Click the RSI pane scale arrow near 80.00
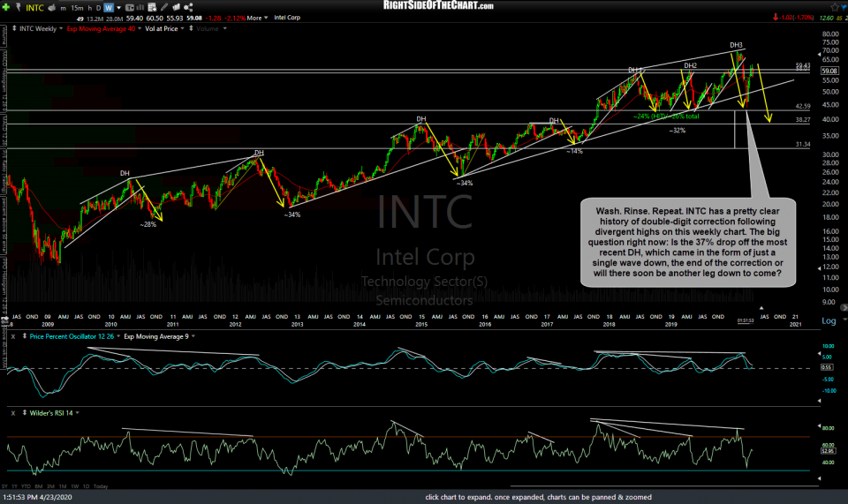Image resolution: width=848 pixels, height=504 pixels. point(820,425)
